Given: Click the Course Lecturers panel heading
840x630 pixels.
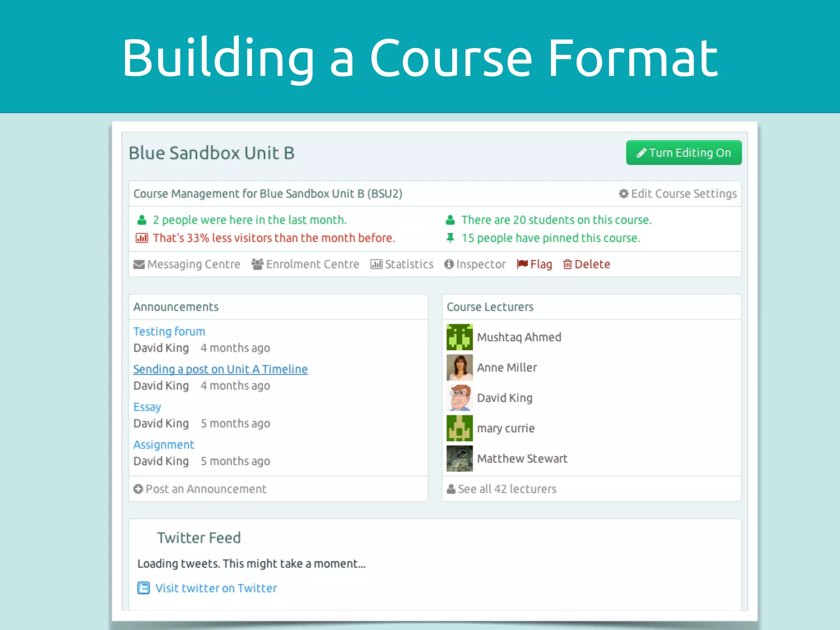Looking at the screenshot, I should coord(490,307).
